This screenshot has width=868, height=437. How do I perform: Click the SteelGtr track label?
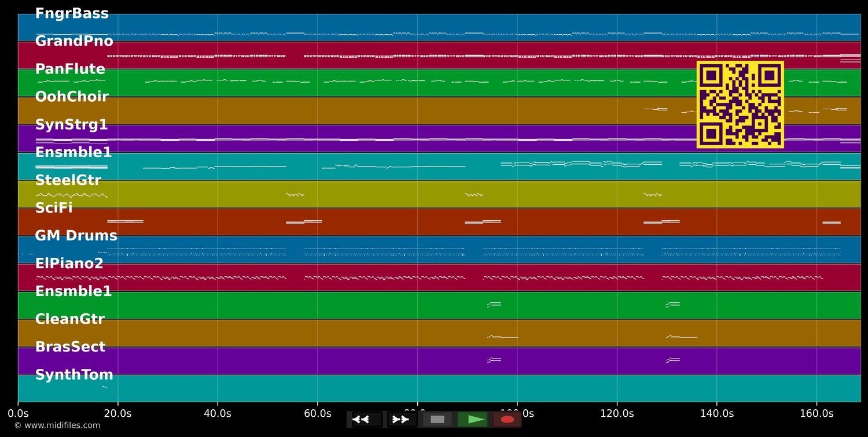coord(68,180)
